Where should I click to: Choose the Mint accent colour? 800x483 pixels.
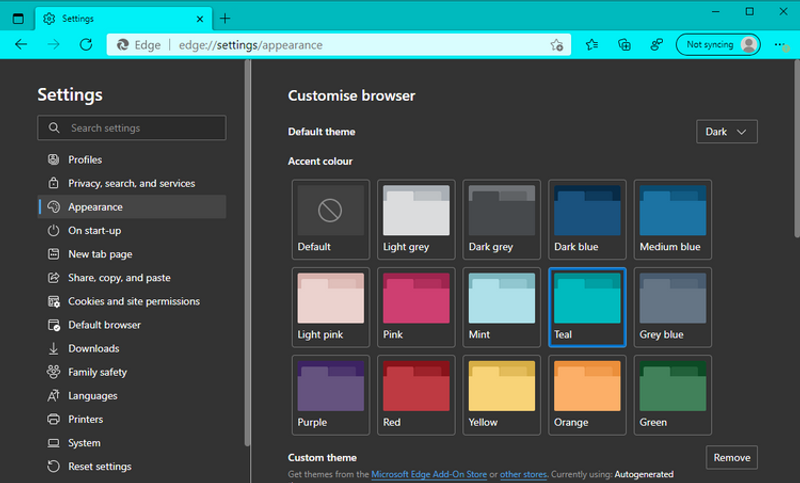[x=502, y=306]
